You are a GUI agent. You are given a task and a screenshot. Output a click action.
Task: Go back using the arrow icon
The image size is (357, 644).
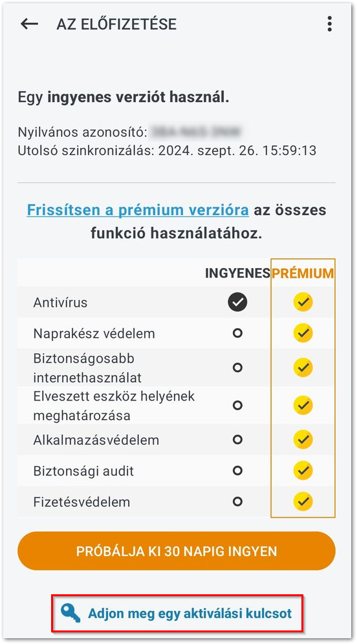point(29,25)
